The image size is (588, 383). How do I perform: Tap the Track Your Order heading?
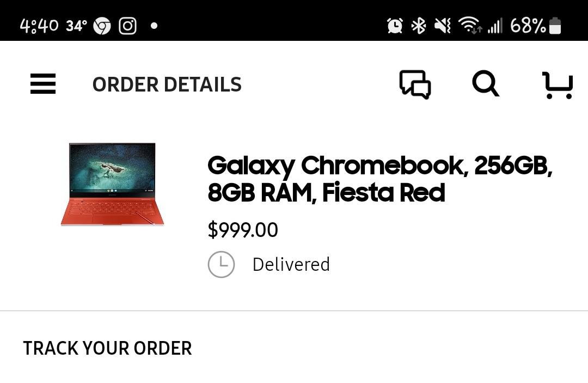[107, 348]
